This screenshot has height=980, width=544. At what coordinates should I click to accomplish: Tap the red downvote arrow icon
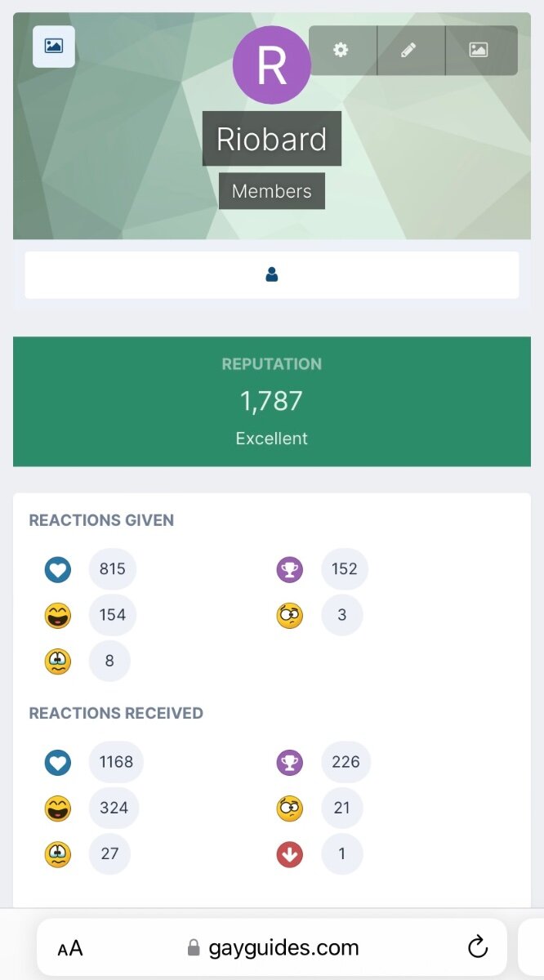coord(290,854)
